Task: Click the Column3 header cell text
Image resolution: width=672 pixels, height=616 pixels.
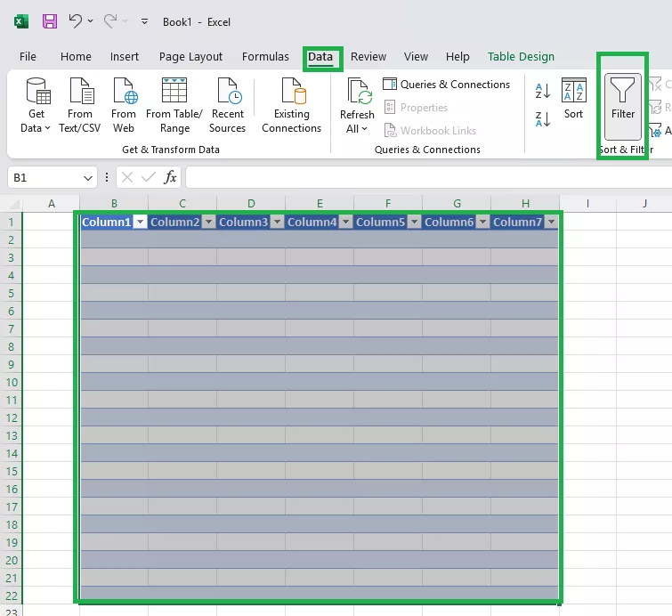Action: (x=243, y=222)
